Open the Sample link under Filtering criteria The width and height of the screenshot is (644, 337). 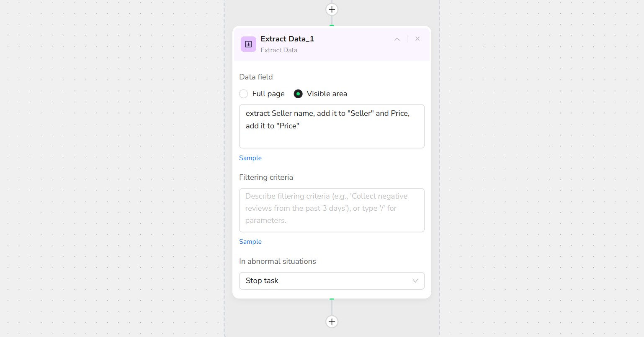point(250,242)
